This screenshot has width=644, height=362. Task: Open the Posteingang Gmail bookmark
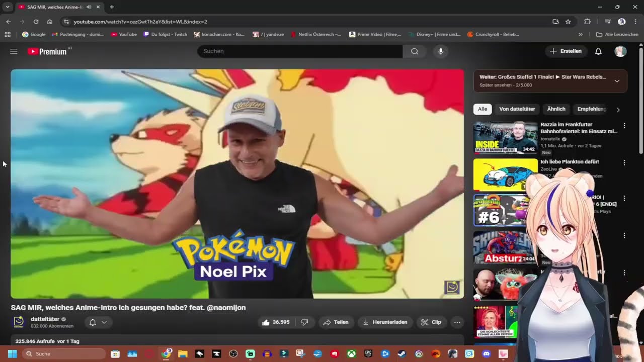pos(77,35)
